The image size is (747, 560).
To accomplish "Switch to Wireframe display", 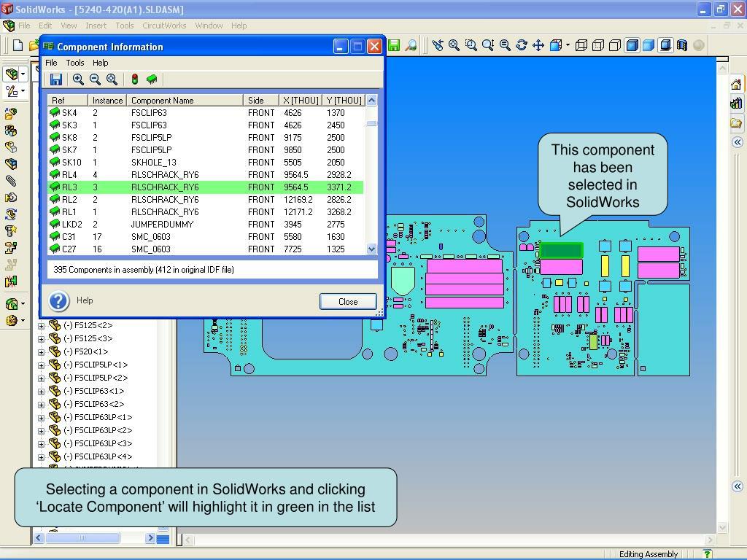I will click(x=581, y=45).
